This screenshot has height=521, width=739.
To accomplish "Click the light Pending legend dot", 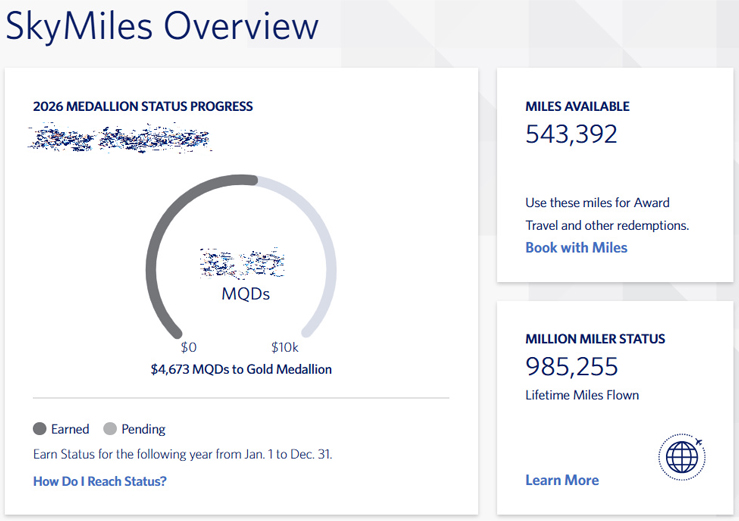I will tap(110, 429).
